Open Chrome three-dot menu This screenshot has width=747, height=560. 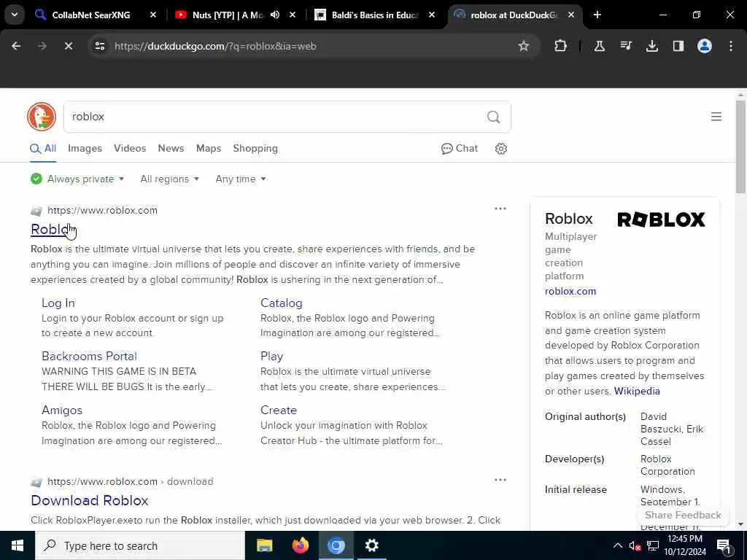[731, 46]
